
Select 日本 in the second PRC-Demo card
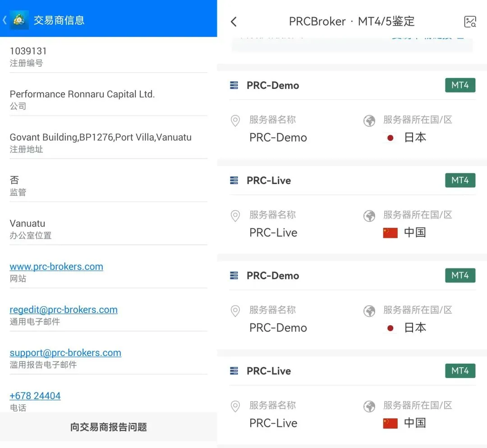pyautogui.click(x=415, y=328)
